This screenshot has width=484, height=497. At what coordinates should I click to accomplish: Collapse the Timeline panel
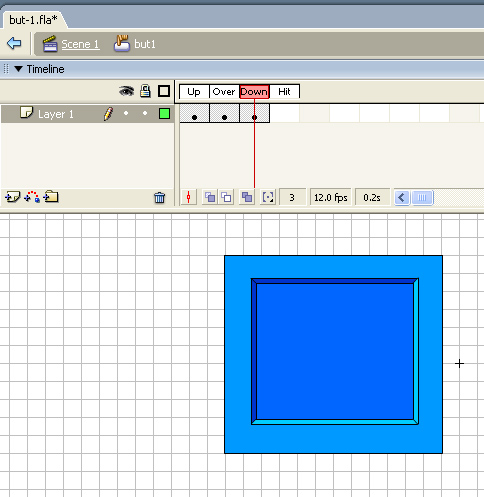click(x=18, y=69)
